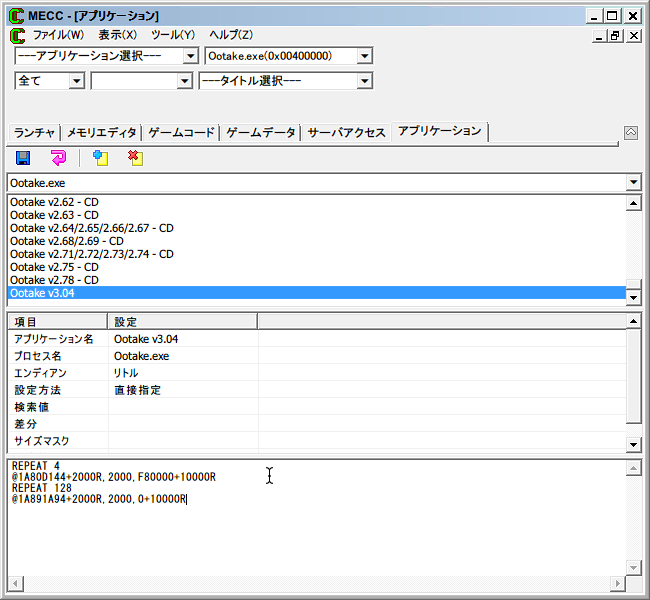Select Ootake v2.64/2.65/2.66/2.67 - CD entry
650x600 pixels.
point(317,228)
